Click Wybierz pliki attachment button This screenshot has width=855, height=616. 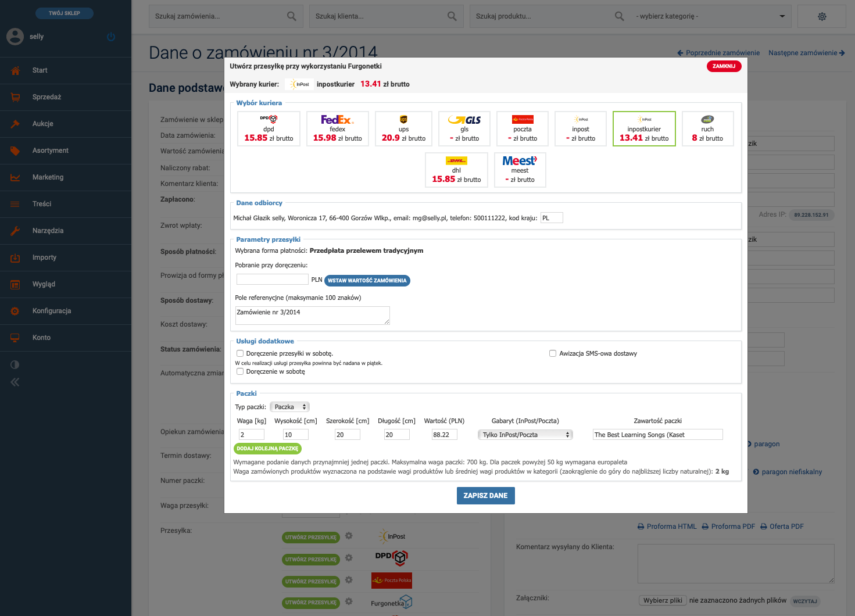663,600
